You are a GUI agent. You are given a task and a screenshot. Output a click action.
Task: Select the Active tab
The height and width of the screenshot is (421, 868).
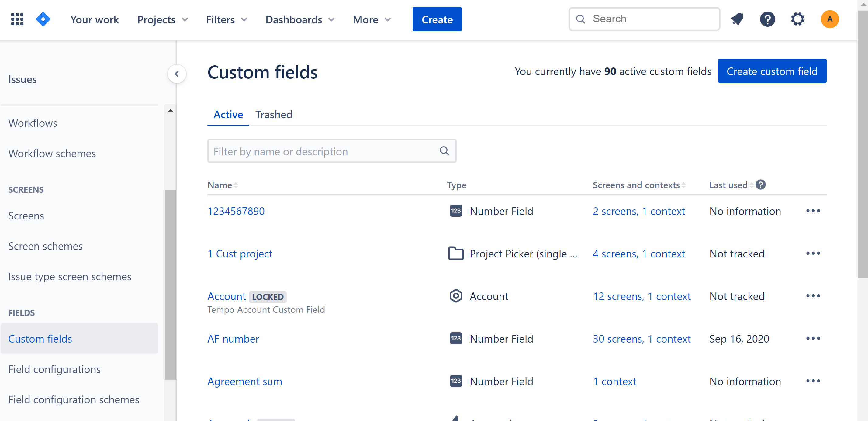click(x=228, y=115)
